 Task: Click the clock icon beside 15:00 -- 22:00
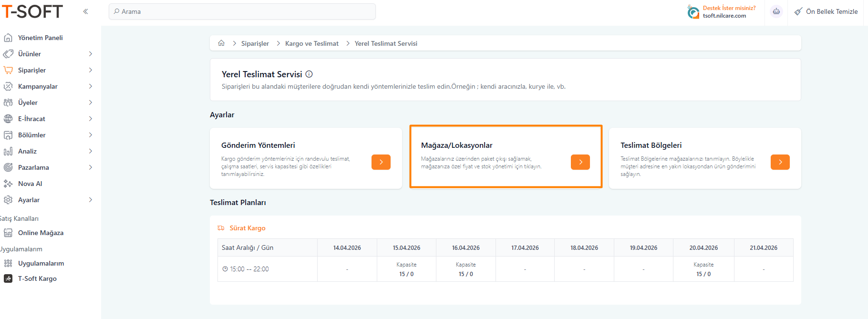(225, 269)
